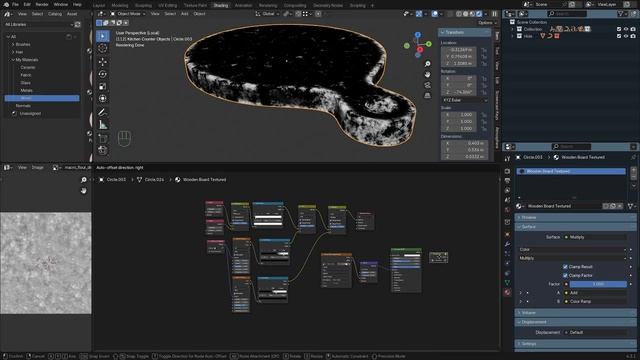Collapse the Surface panel in material properties
Screen dimensions: 640x360
pyautogui.click(x=575, y=227)
